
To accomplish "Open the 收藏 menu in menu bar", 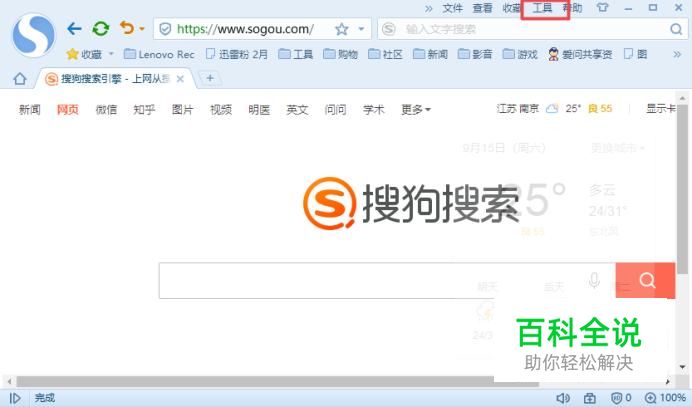I will click(511, 8).
